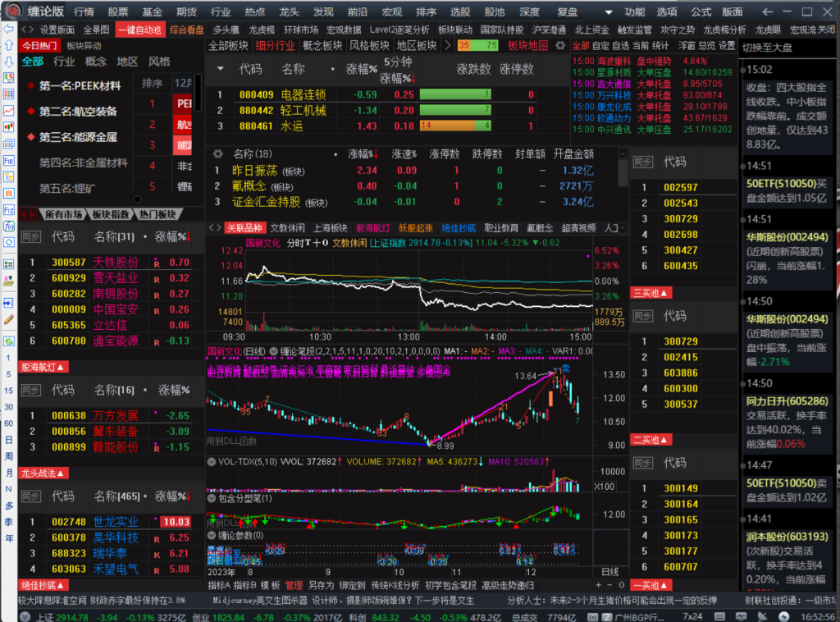The width and height of the screenshot is (840, 622).
Task: Open the 行情 menu
Action: pos(84,11)
